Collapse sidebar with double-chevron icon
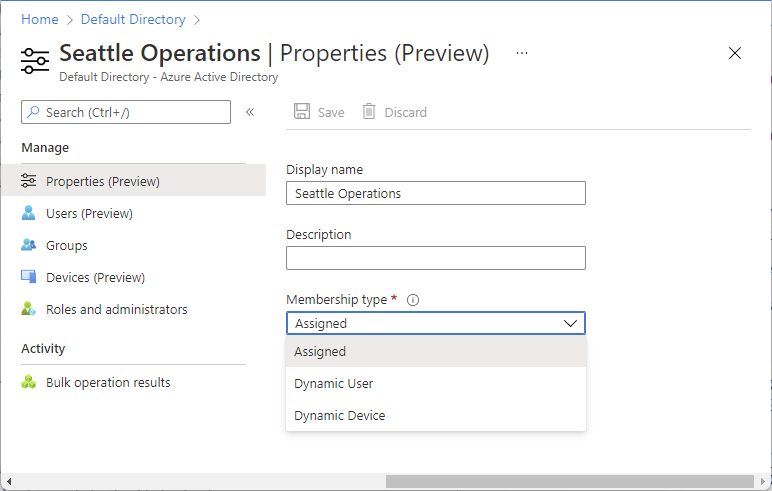This screenshot has width=772, height=491. (x=250, y=112)
